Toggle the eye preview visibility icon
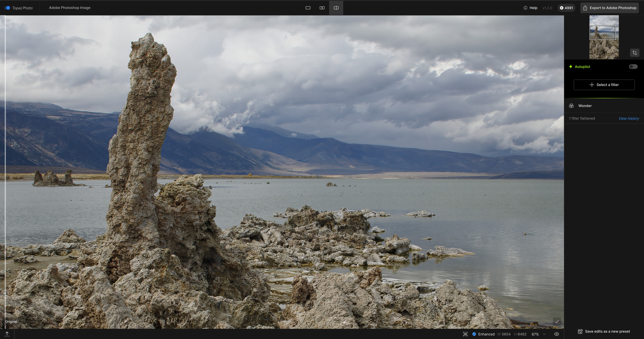The width and height of the screenshot is (644, 339). (x=556, y=334)
